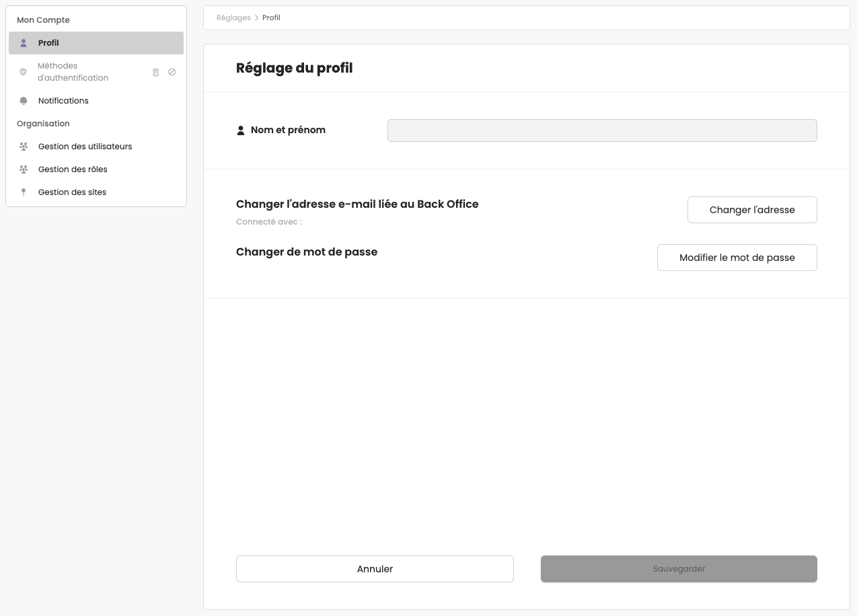Screen dimensions: 857x616
Task: Click the prohibited circle icon in sidebar
Action: click(172, 72)
